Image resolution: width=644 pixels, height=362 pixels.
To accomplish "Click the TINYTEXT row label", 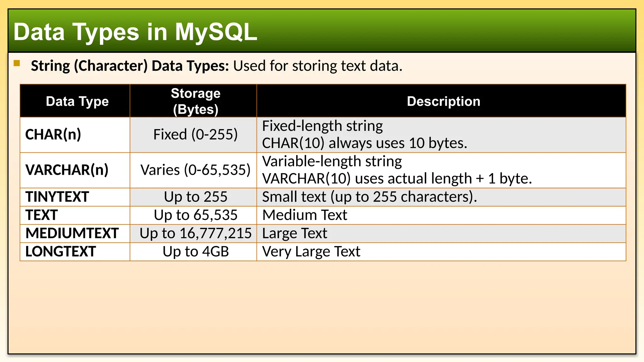I will click(x=57, y=197).
